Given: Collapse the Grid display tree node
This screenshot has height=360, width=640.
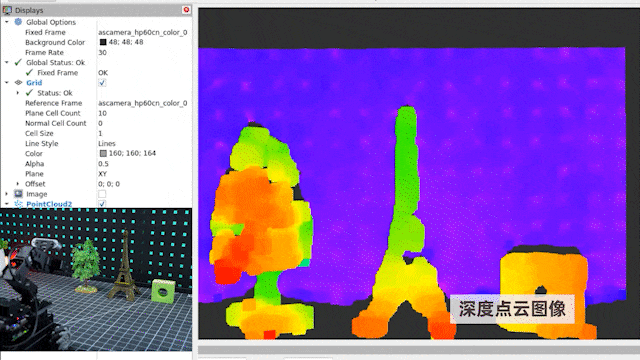Looking at the screenshot, I should pyautogui.click(x=7, y=82).
